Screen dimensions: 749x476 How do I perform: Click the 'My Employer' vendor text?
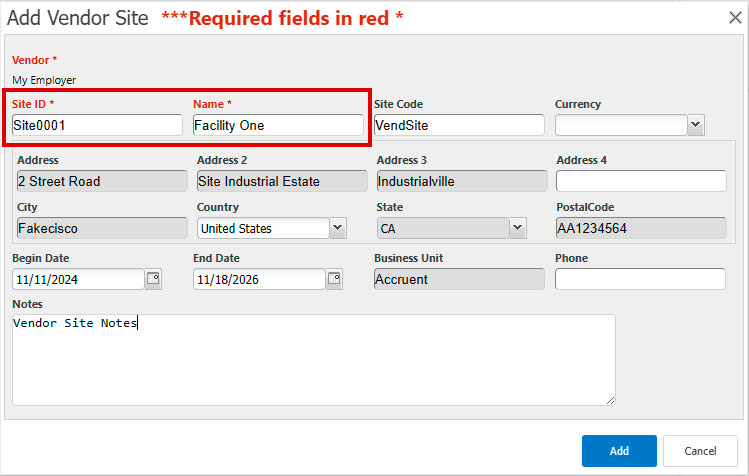(44, 80)
